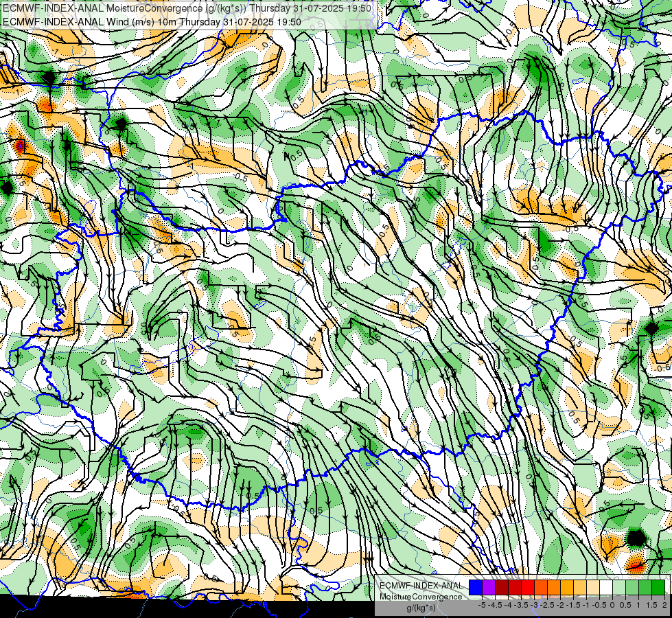This screenshot has width=672, height=618.
Task: Click the '-5' legend scale value
Action: (x=482, y=605)
